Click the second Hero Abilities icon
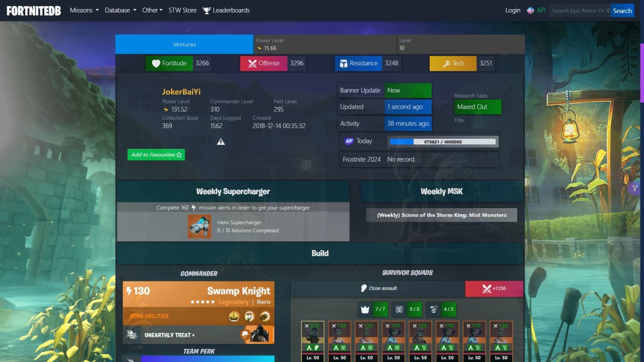The image size is (644, 362). coord(250,316)
